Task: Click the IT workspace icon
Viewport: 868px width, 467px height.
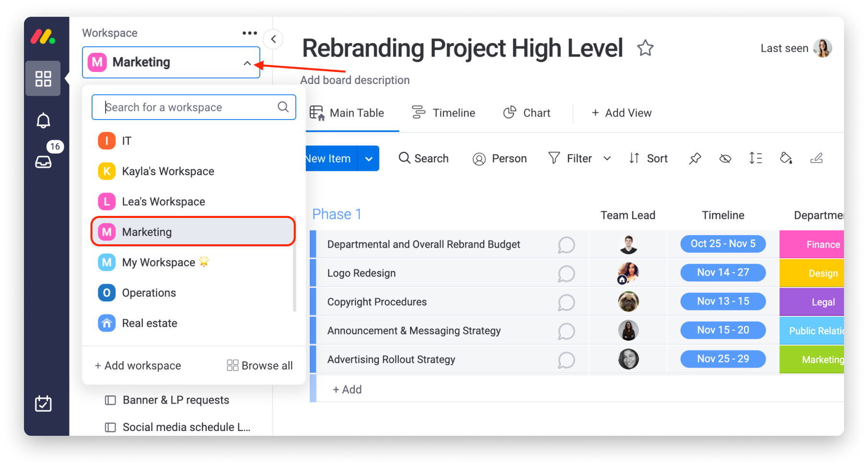Action: pyautogui.click(x=106, y=141)
